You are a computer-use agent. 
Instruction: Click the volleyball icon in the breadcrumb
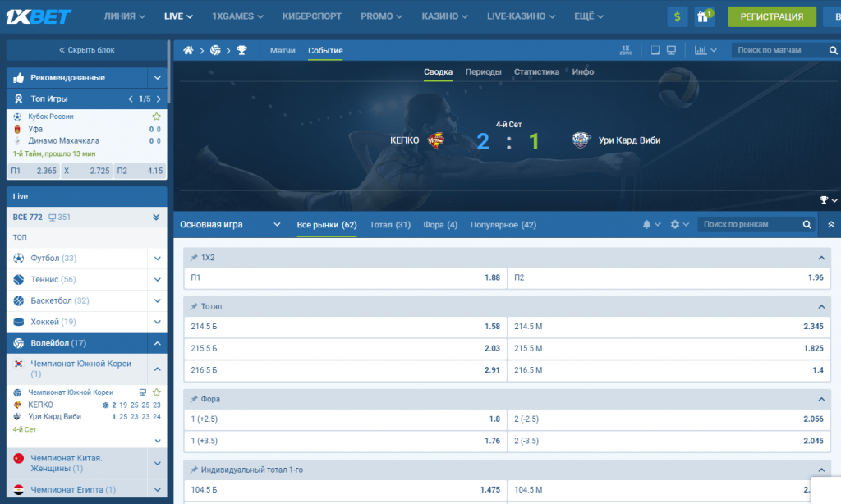215,51
